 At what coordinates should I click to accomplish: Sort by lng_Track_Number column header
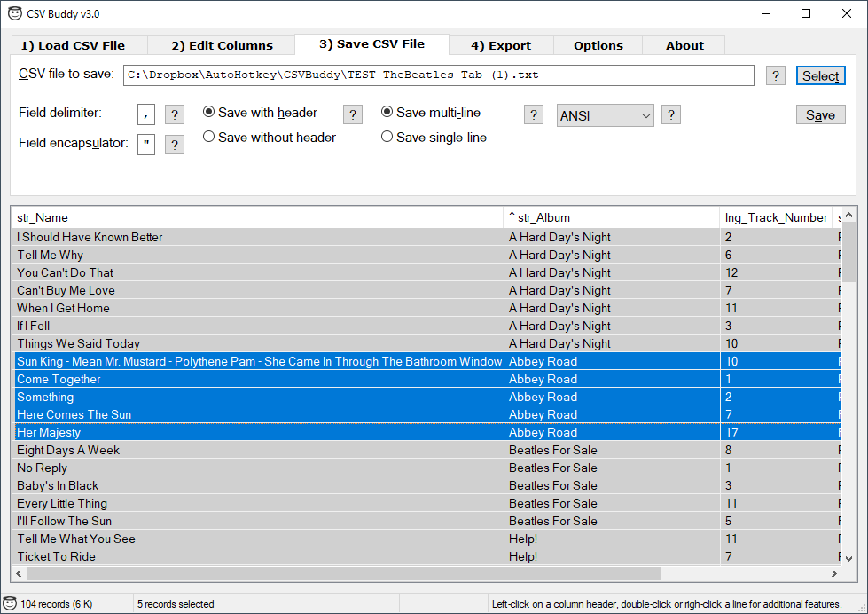(776, 217)
